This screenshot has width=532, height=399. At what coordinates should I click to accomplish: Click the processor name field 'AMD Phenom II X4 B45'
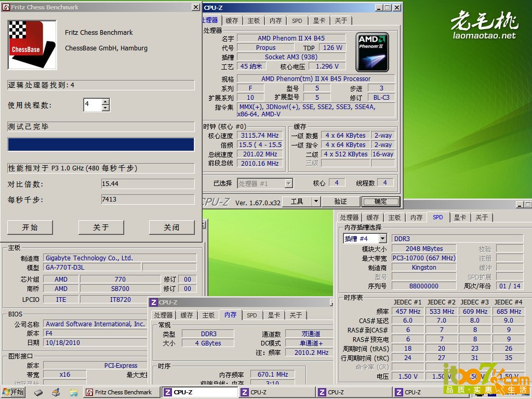point(291,38)
